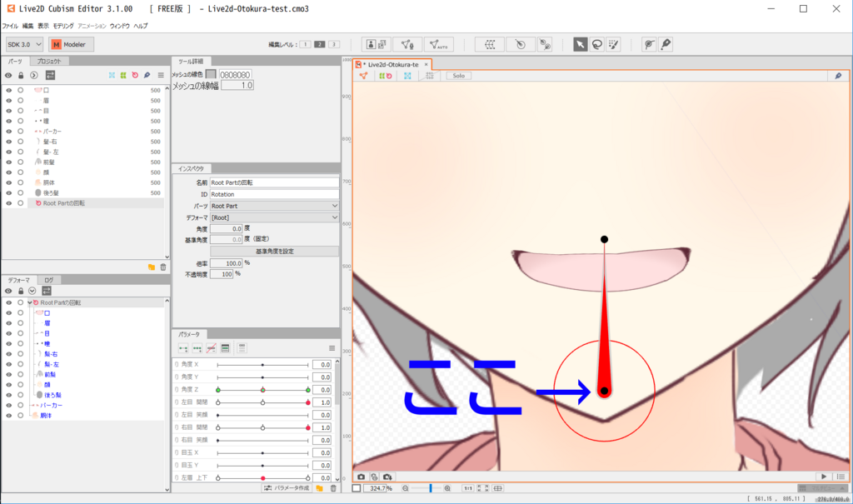Open texture atlas editor icon in top toolbar
The width and height of the screenshot is (853, 504).
(376, 45)
